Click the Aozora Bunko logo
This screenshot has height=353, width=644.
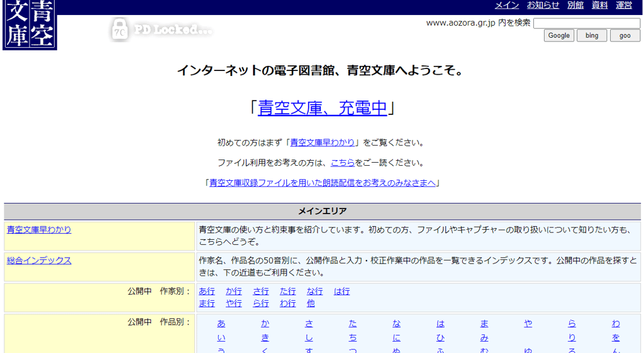click(30, 24)
